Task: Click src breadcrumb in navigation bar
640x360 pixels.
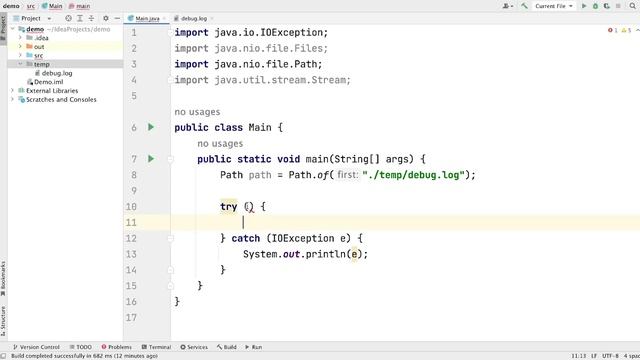Action: [31, 6]
